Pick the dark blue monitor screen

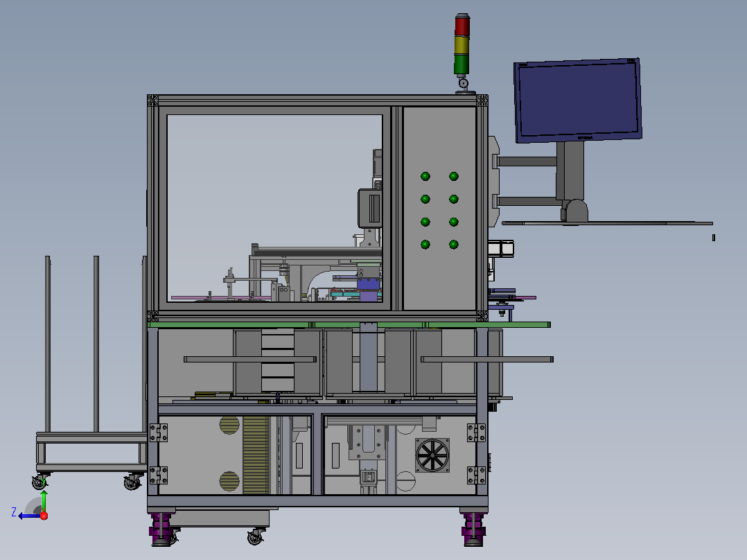click(578, 100)
